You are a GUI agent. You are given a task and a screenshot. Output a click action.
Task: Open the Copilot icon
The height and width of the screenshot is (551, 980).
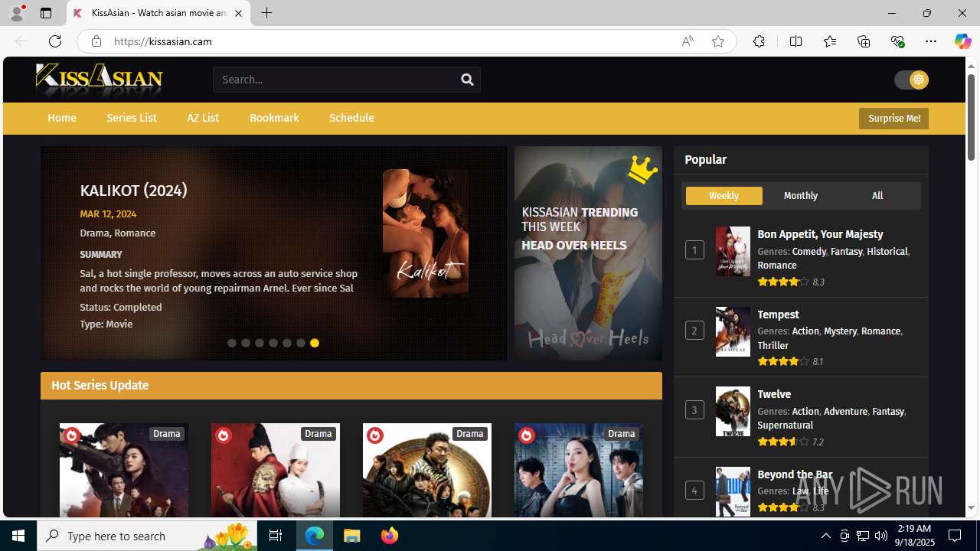(x=962, y=41)
